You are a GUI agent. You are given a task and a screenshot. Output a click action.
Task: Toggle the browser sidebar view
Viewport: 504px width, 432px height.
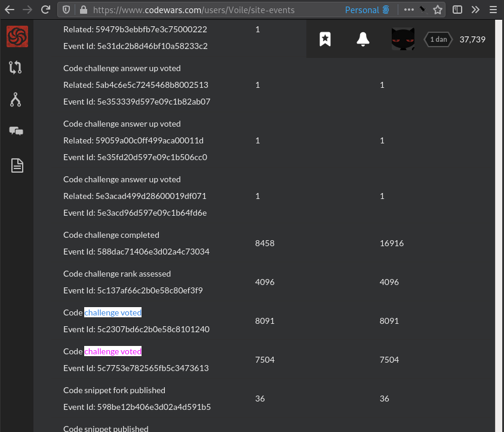(457, 10)
